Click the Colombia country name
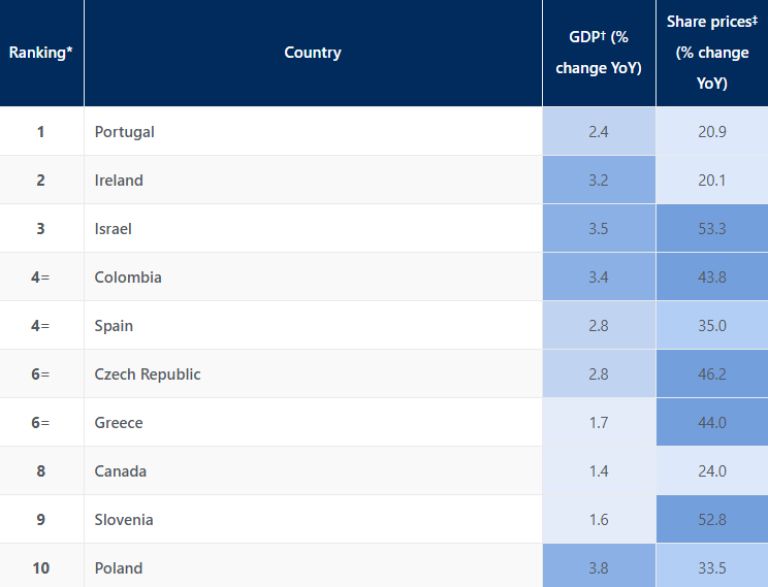The width and height of the screenshot is (768, 587). coord(128,277)
